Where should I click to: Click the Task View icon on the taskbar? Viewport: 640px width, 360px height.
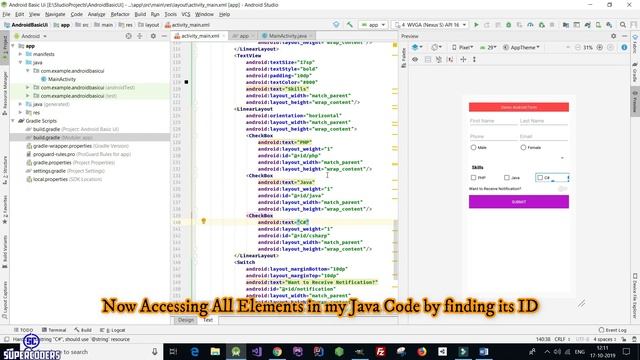point(173,351)
